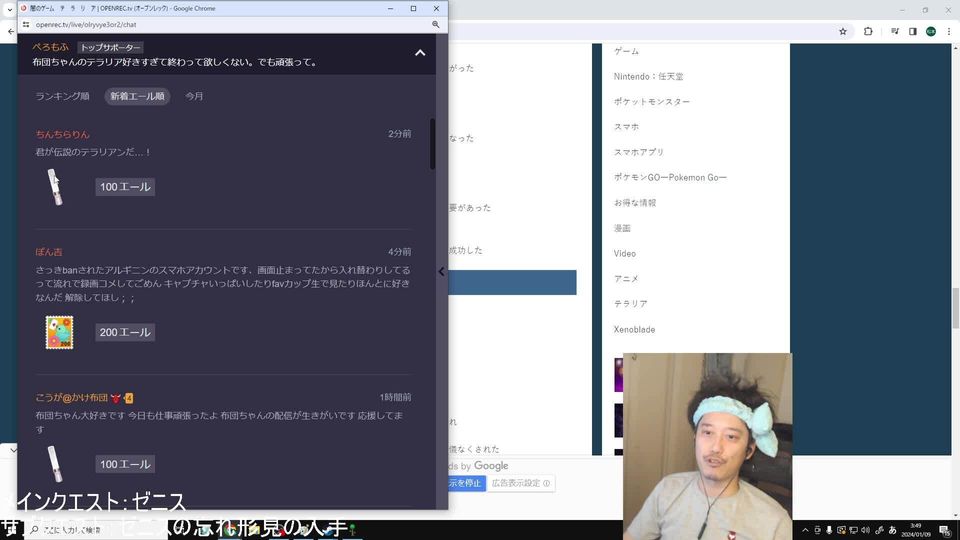Screen dimensions: 960x540
Task: Open こうが@かけ布団 user name
Action: pos(72,397)
